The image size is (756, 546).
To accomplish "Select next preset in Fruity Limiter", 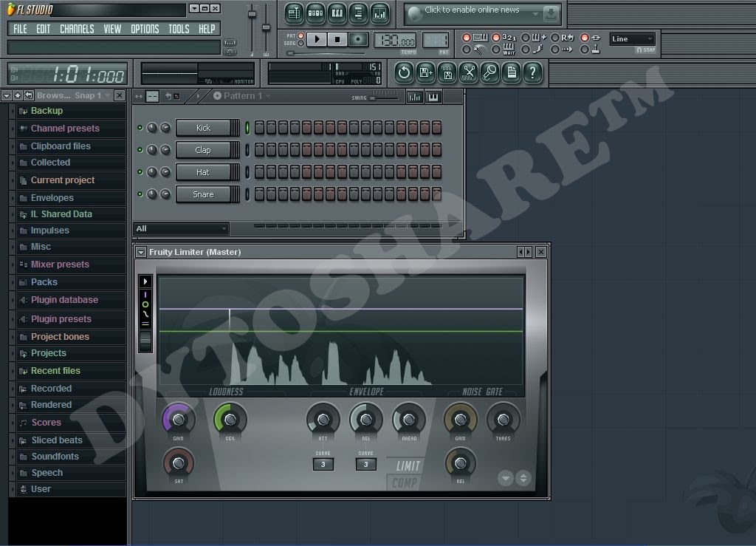I will tap(529, 252).
